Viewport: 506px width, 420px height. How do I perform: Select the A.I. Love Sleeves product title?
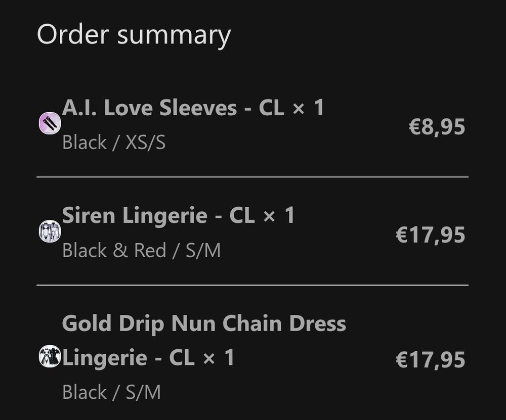click(193, 108)
